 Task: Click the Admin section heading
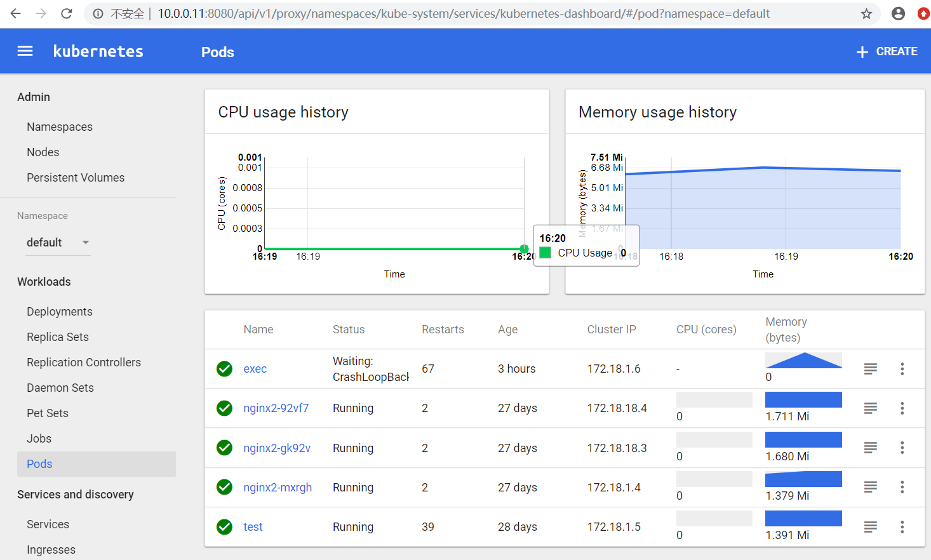pos(34,97)
